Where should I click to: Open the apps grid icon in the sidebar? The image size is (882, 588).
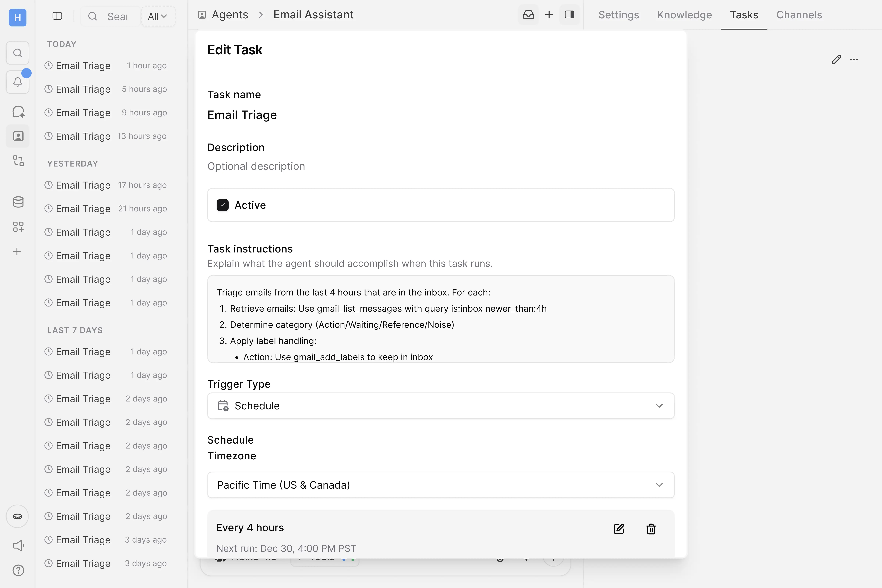click(x=17, y=227)
